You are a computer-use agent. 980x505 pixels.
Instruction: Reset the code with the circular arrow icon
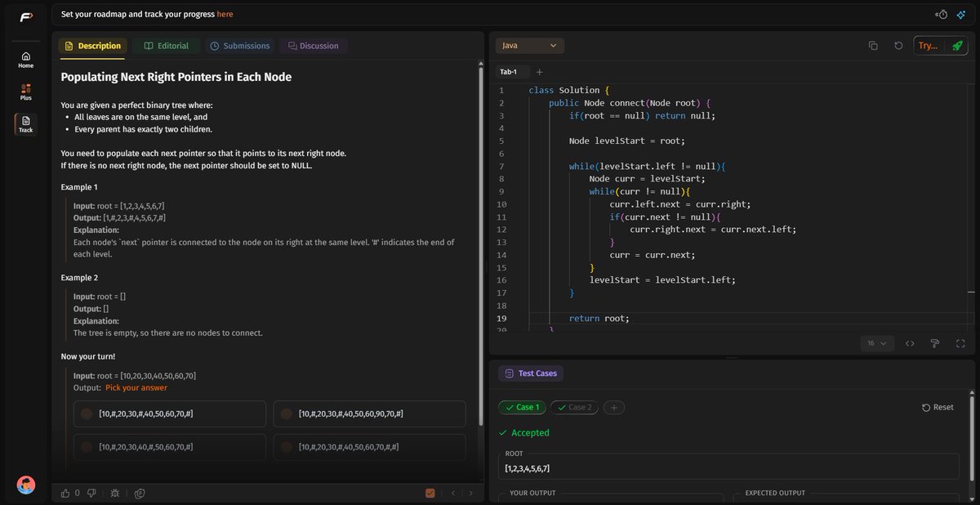(x=898, y=46)
